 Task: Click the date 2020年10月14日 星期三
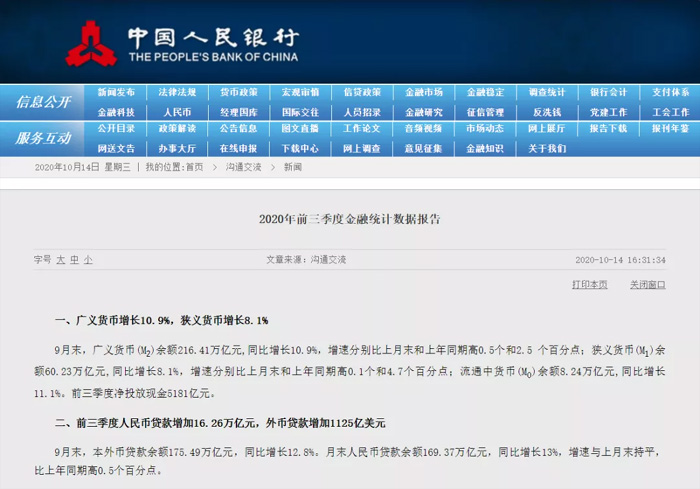(x=83, y=167)
